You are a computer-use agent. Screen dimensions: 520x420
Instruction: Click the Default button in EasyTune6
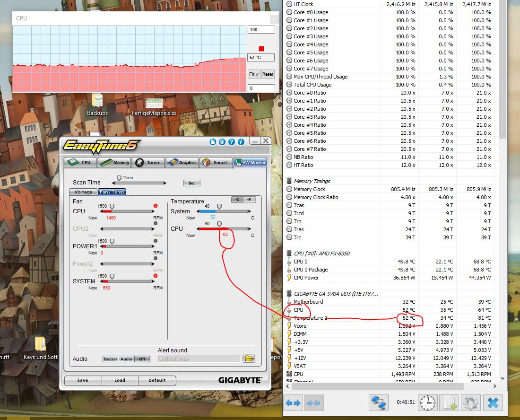(157, 380)
